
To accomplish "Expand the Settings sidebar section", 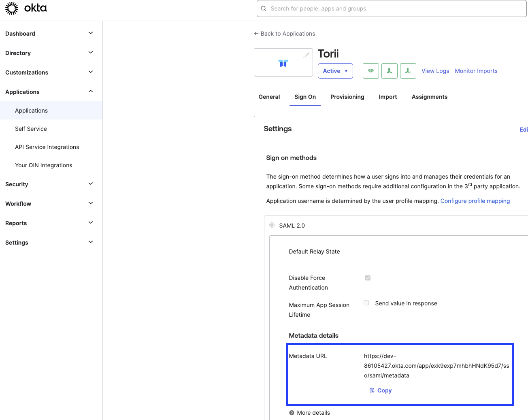I will tap(91, 242).
